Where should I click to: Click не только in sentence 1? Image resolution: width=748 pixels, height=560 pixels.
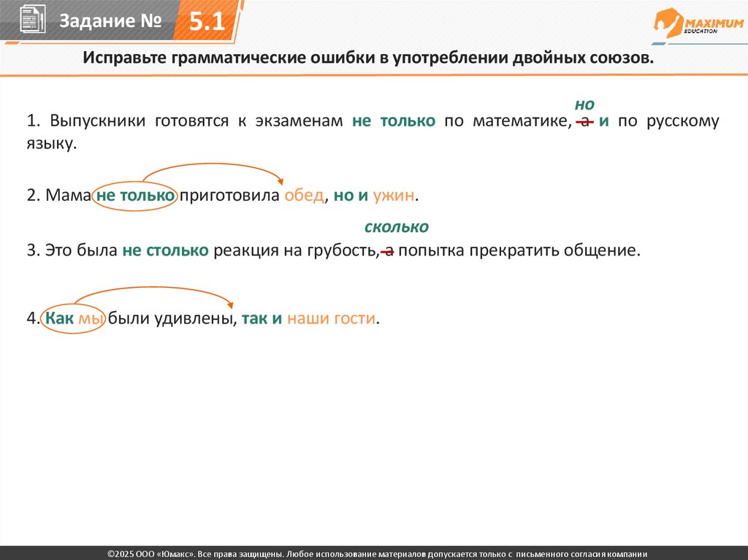click(394, 120)
